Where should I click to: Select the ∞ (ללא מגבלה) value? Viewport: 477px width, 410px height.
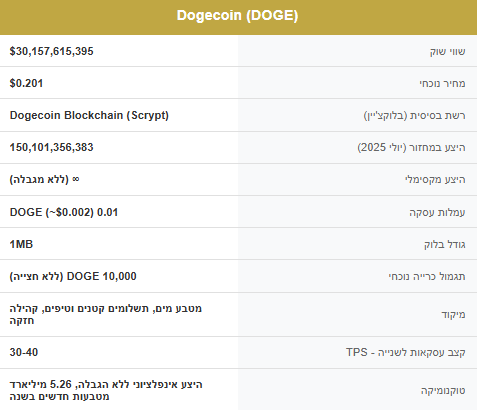pos(44,179)
